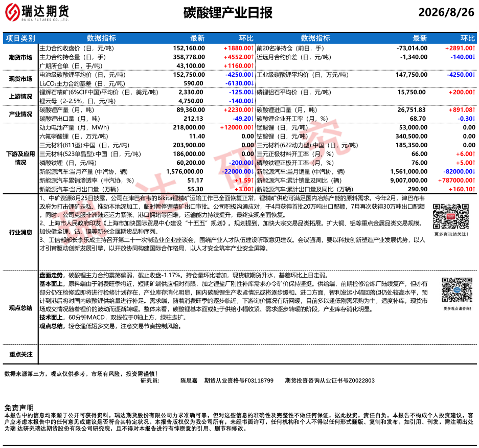Click the lepidolite price 4,750.00
479x448 pixels.
[191, 101]
